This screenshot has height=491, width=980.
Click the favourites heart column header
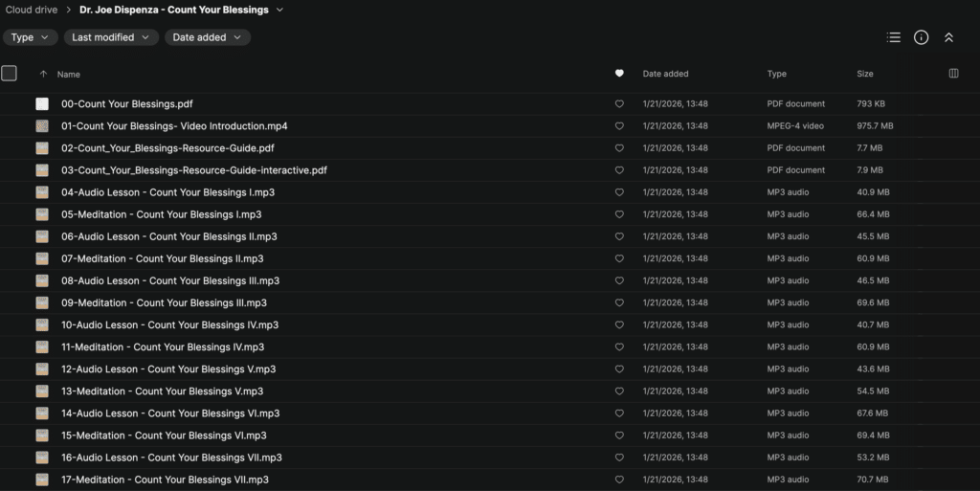pyautogui.click(x=619, y=74)
